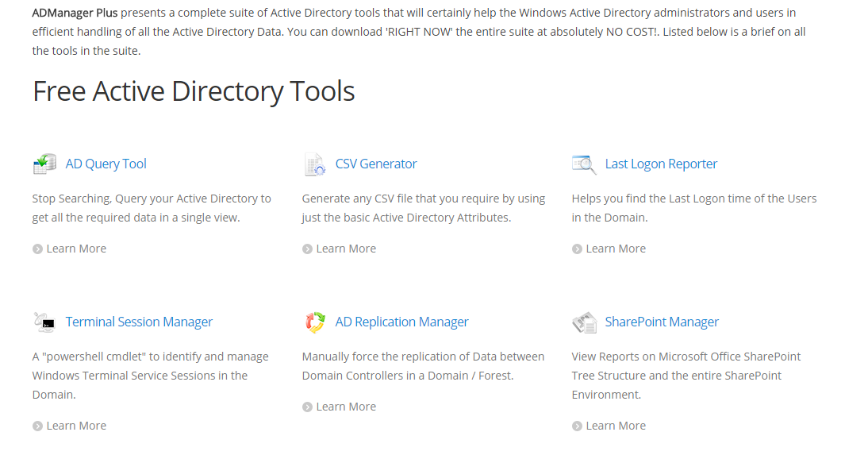Follow Learn More under CSV Generator
The height and width of the screenshot is (459, 868).
346,249
